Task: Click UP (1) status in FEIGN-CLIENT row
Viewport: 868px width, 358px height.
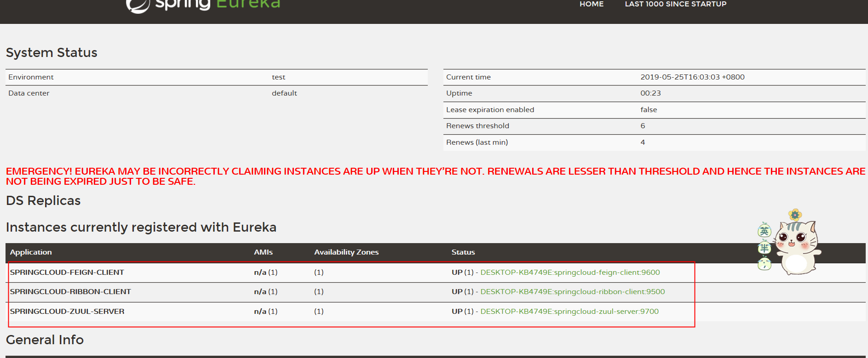Action: click(463, 272)
